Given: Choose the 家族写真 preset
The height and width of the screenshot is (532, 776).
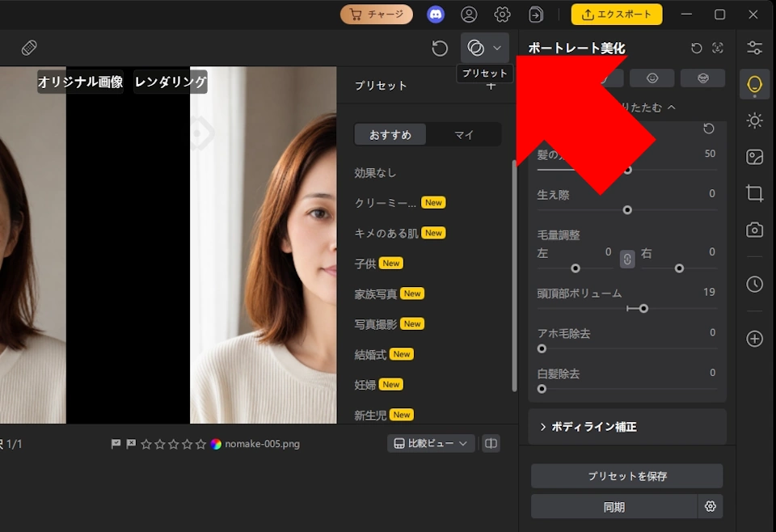Looking at the screenshot, I should click(x=390, y=294).
